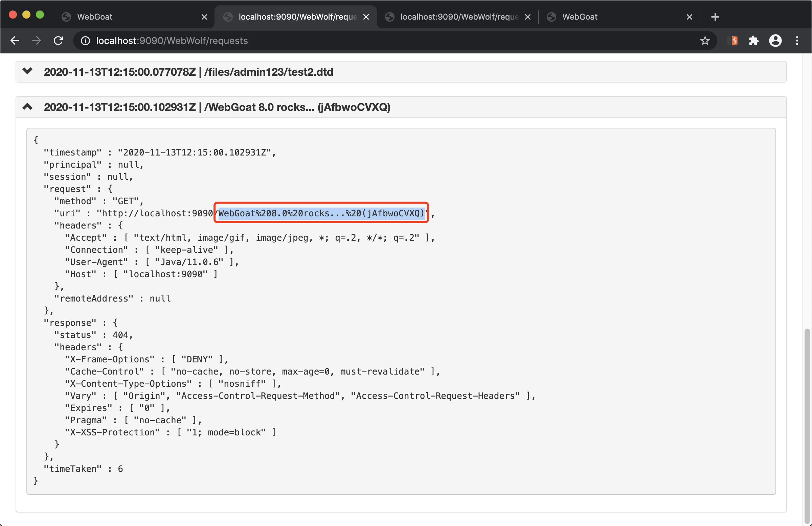The width and height of the screenshot is (812, 526).
Task: Open a new tab with plus button
Action: (715, 17)
